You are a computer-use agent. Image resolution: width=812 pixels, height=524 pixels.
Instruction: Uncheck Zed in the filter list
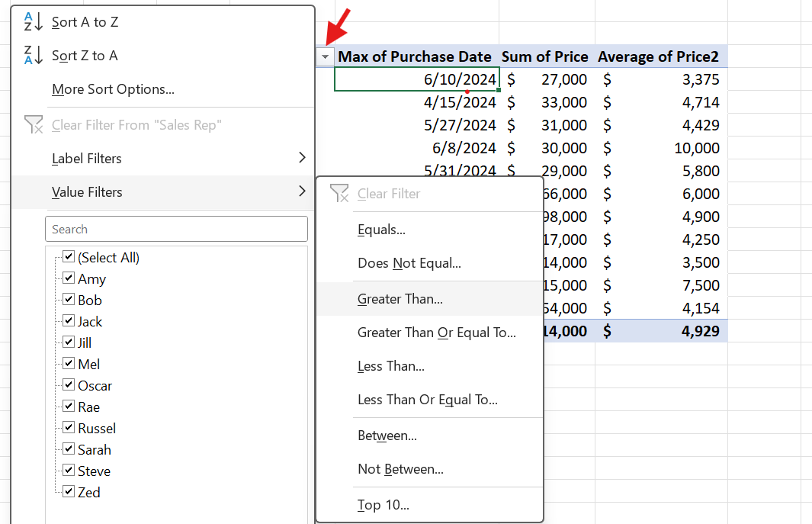pyautogui.click(x=69, y=492)
